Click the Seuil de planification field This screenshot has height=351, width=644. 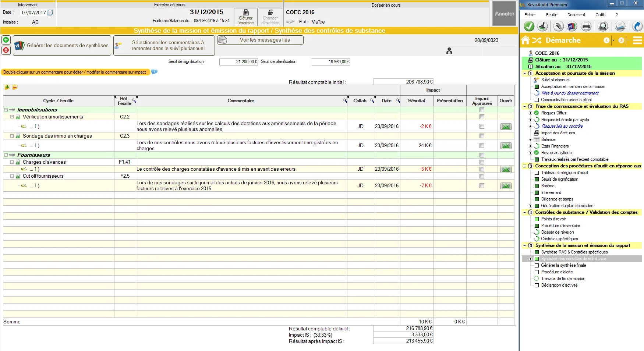[x=331, y=62]
